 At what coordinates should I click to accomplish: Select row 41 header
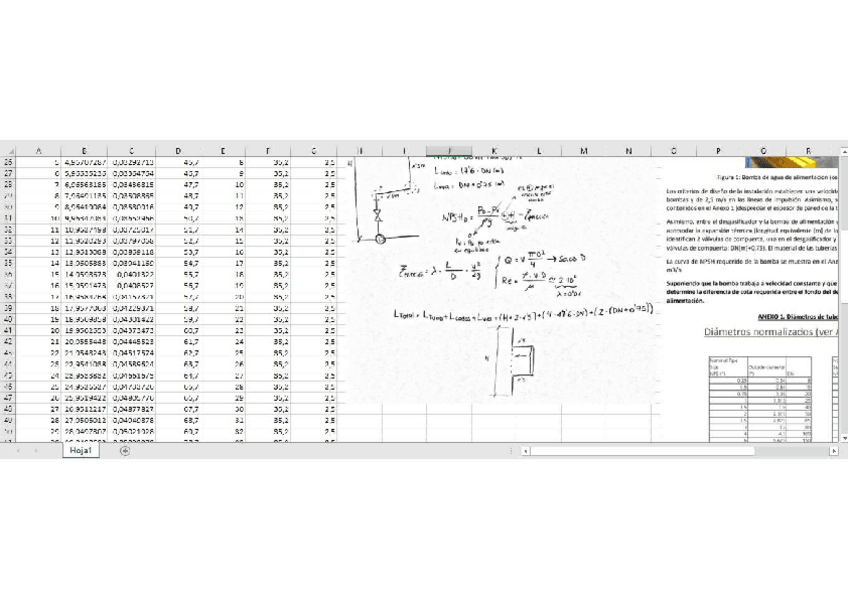click(x=8, y=331)
